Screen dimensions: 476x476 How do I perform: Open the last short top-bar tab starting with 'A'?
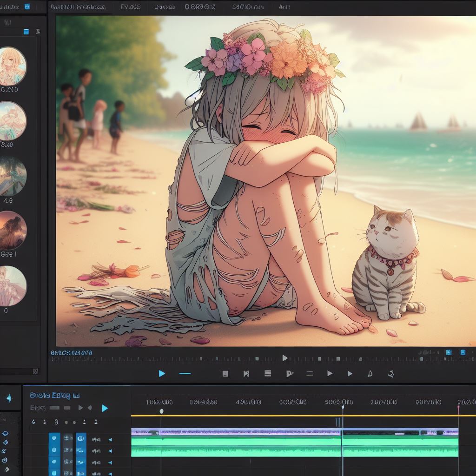pos(284,7)
